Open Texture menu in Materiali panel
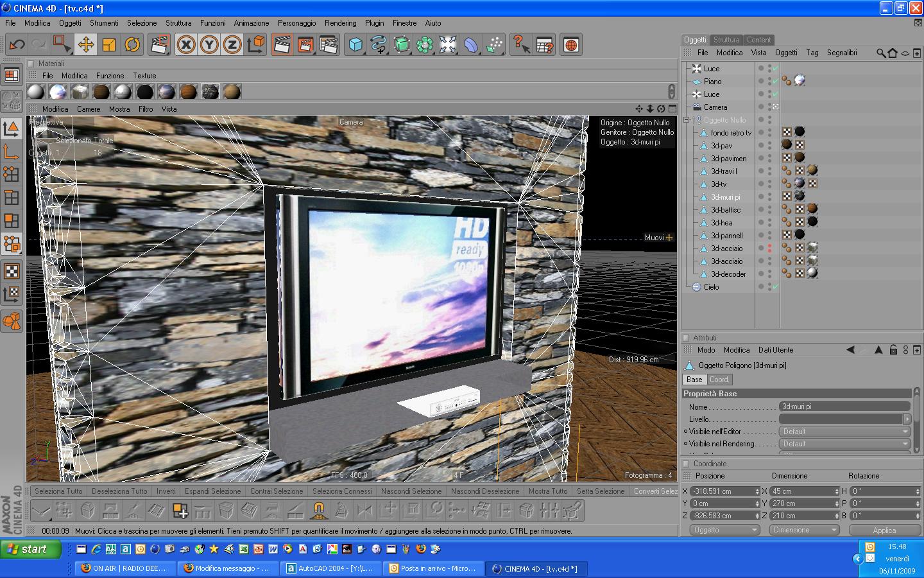Image resolution: width=924 pixels, height=578 pixels. point(144,76)
